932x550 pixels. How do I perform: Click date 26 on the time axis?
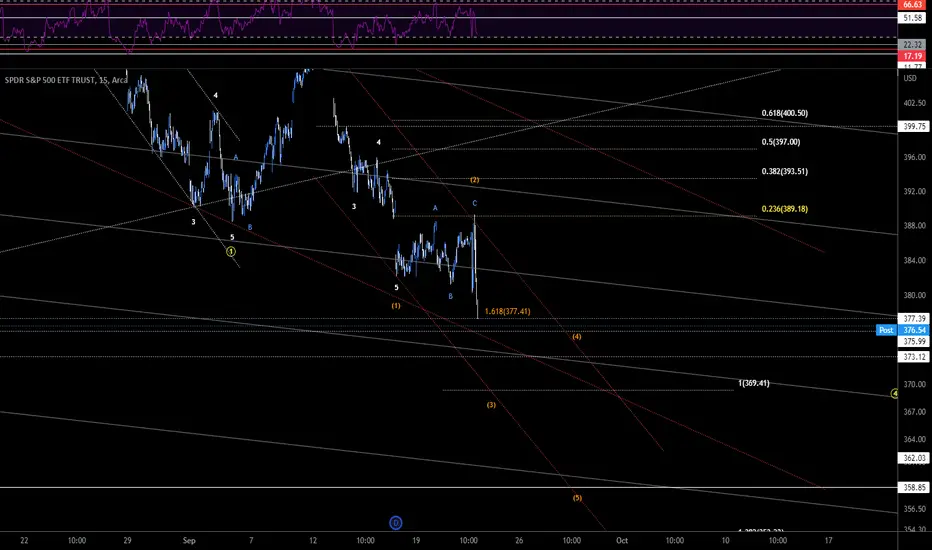click(519, 540)
